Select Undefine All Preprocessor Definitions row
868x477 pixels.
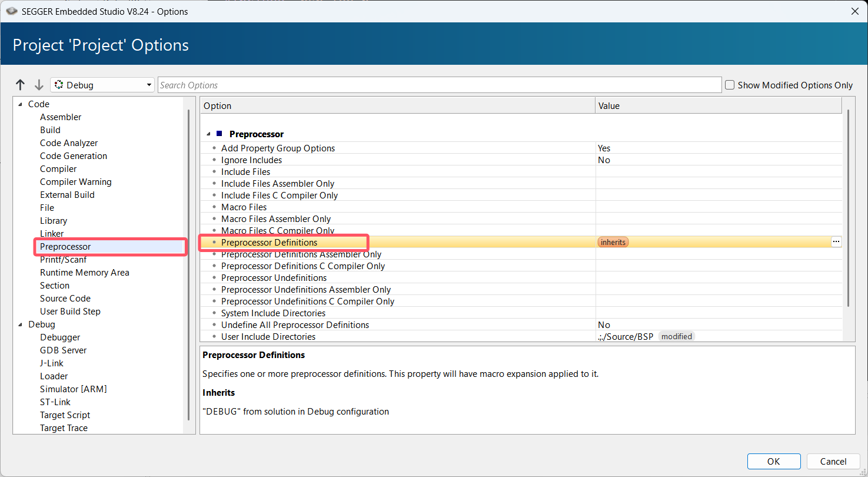(x=521, y=325)
